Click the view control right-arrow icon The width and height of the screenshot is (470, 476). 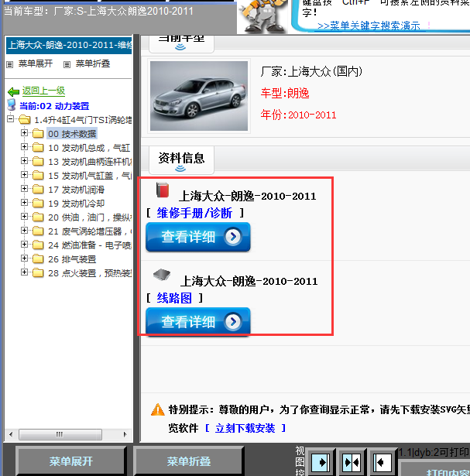[321, 463]
